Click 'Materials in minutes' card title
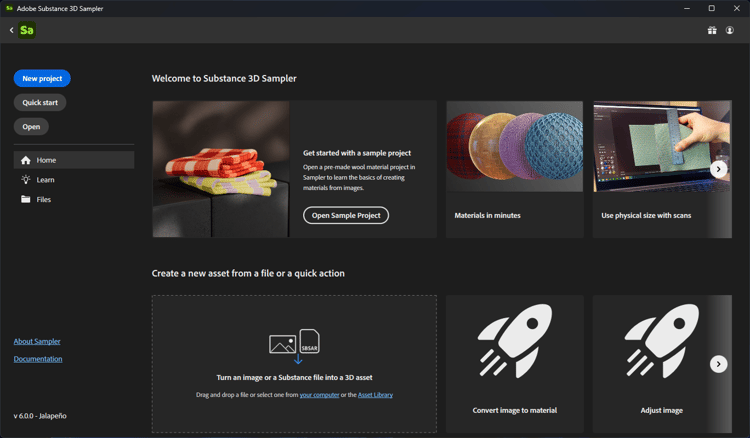This screenshot has width=750, height=438. [487, 216]
